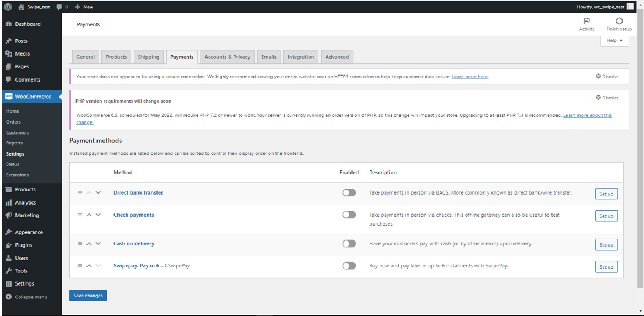Open WooCommerce Customers submenu
The height and width of the screenshot is (316, 644).
(x=18, y=133)
